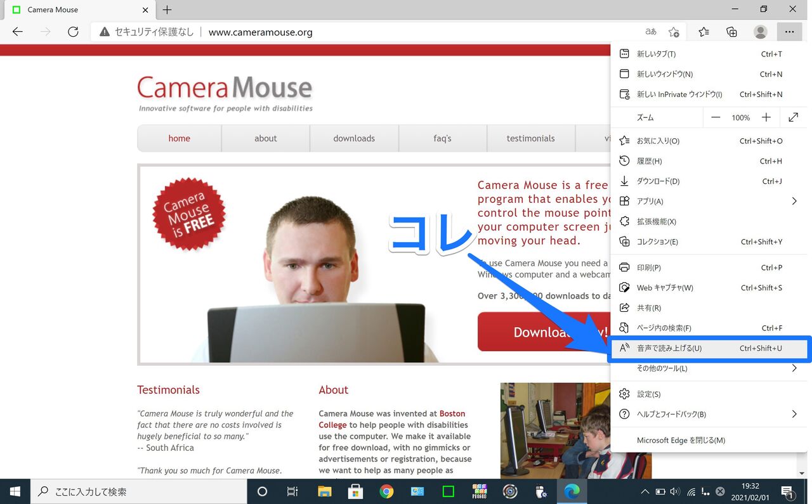Open the testimonials navigation tab
The width and height of the screenshot is (812, 504).
tap(531, 138)
